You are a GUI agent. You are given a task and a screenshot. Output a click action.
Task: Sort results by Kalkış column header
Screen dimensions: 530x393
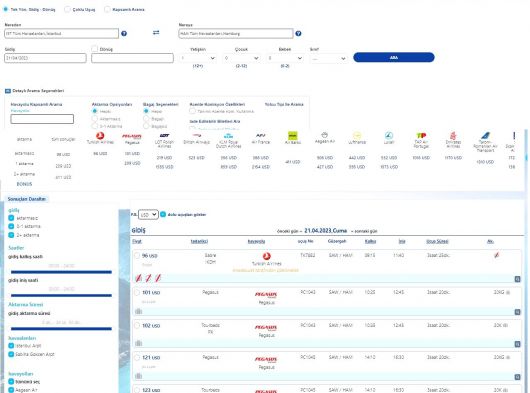pos(370,241)
